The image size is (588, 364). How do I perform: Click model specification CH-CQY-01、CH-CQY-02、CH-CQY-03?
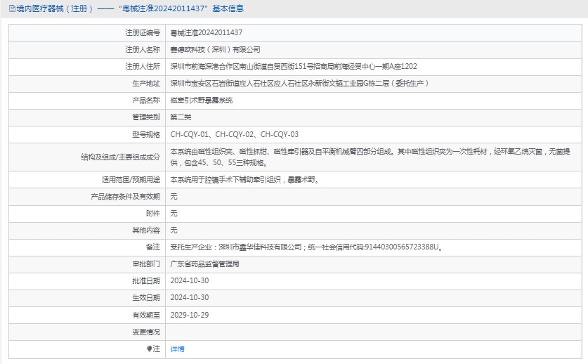pos(235,134)
